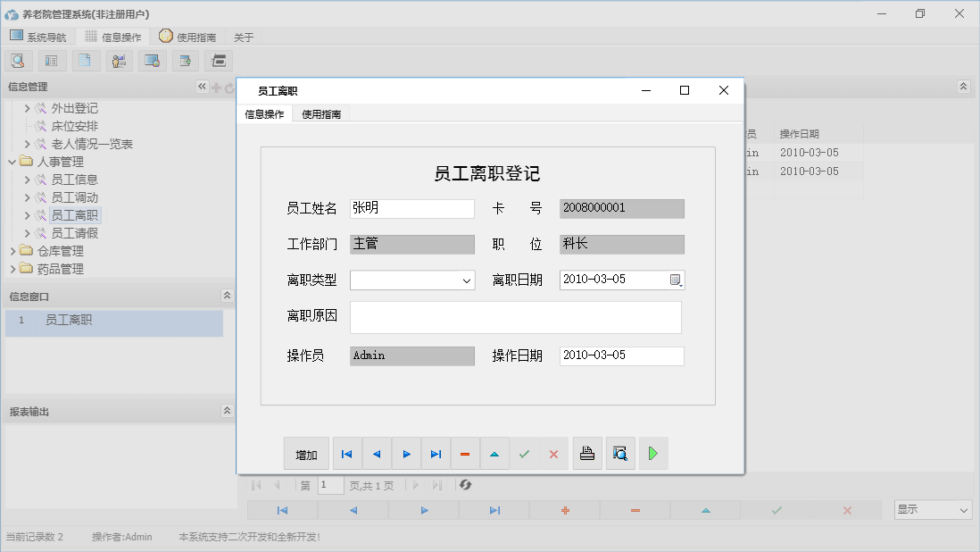Open the report list icon in the toolbar
This screenshot has width=980, height=552.
tap(51, 60)
